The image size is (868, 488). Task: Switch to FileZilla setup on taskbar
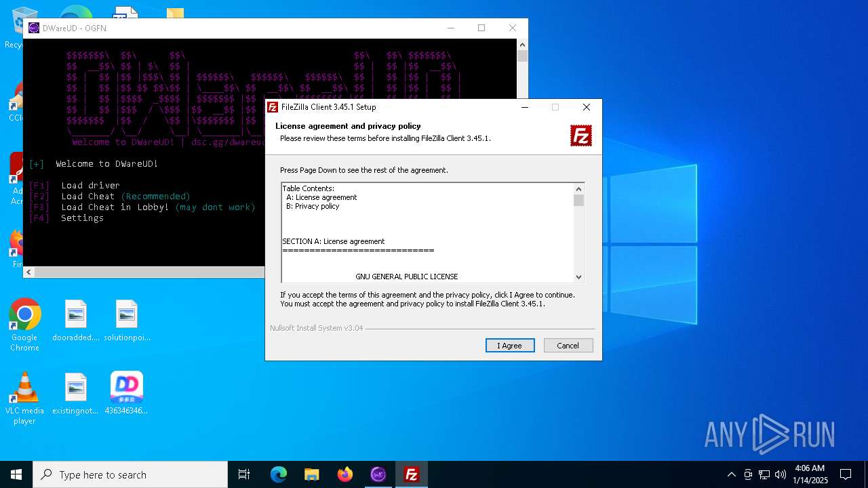(x=412, y=474)
